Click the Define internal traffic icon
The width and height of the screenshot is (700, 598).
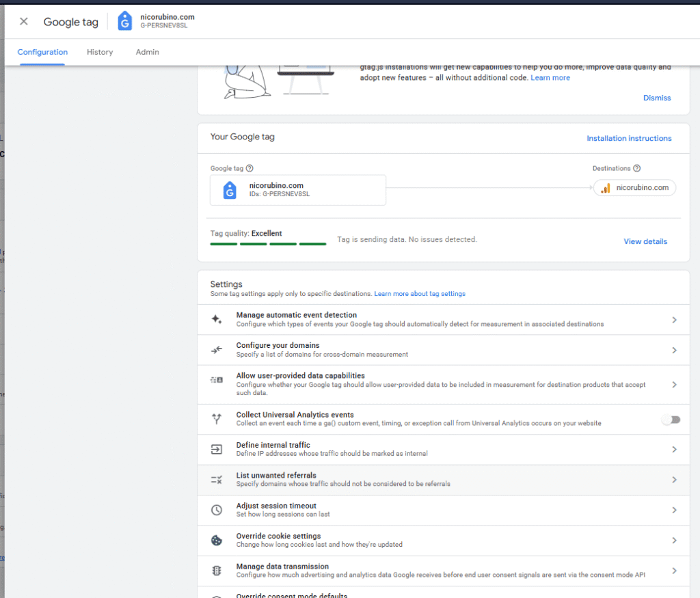tap(217, 449)
